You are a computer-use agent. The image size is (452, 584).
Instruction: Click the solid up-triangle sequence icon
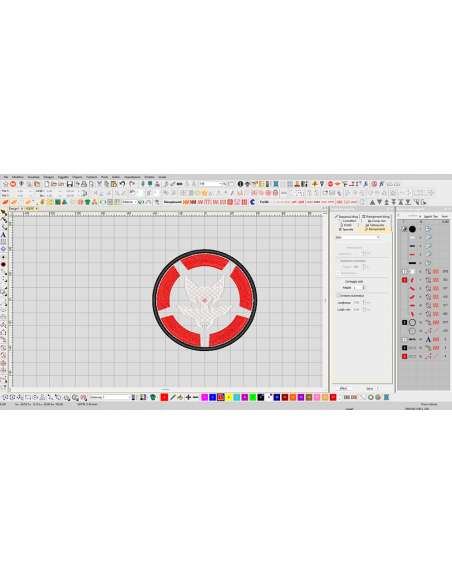tap(372, 202)
